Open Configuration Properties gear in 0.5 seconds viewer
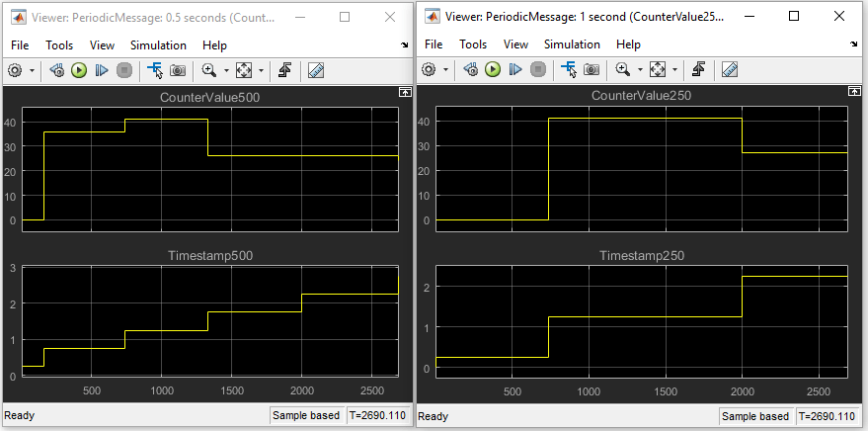This screenshot has height=431, width=868. click(x=16, y=70)
